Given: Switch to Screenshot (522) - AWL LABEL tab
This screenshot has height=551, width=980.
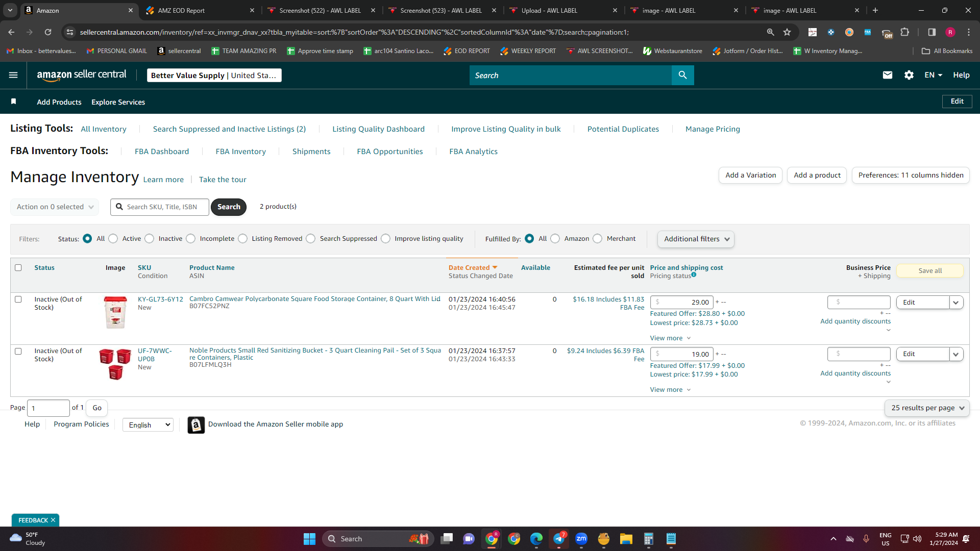Looking at the screenshot, I should [321, 10].
